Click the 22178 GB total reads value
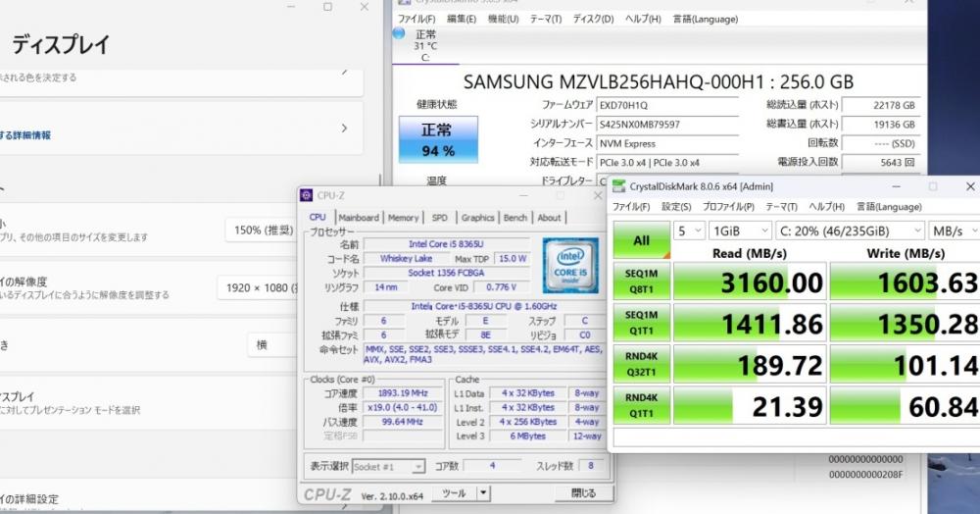Image resolution: width=980 pixels, height=514 pixels. (x=881, y=106)
